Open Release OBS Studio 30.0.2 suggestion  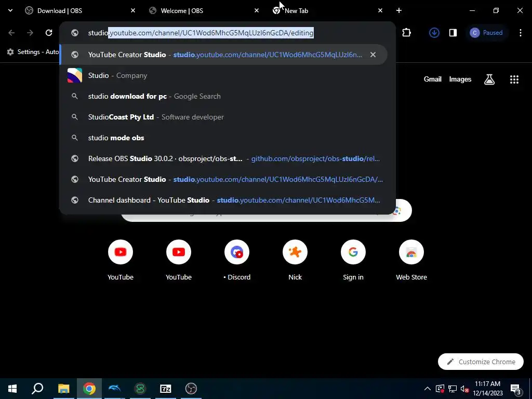[228, 158]
